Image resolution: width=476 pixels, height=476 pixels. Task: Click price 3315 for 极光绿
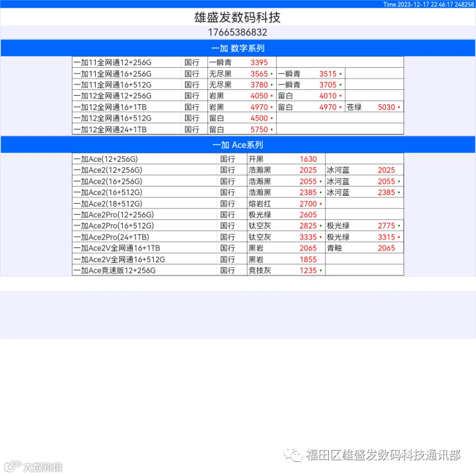(387, 237)
